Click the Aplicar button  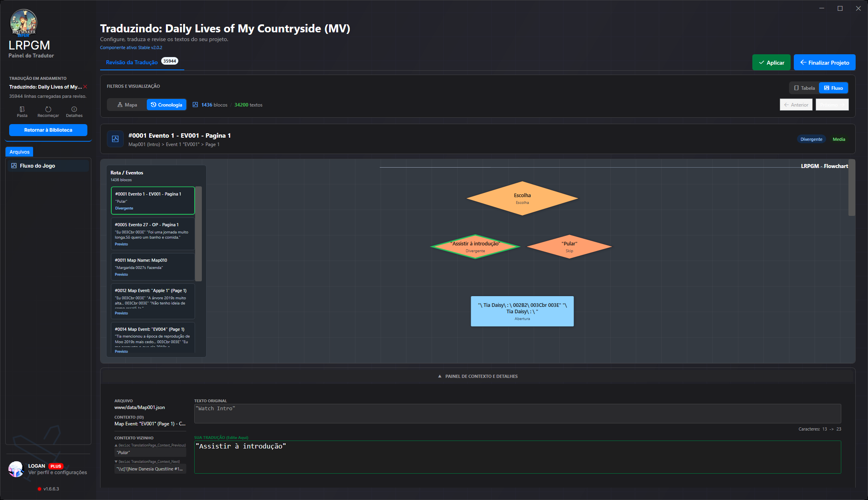point(771,62)
